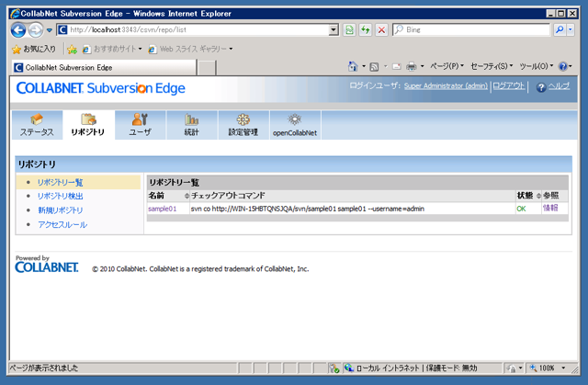Click the Powered by COLLABNET footer logo
588x385 pixels.
(47, 265)
